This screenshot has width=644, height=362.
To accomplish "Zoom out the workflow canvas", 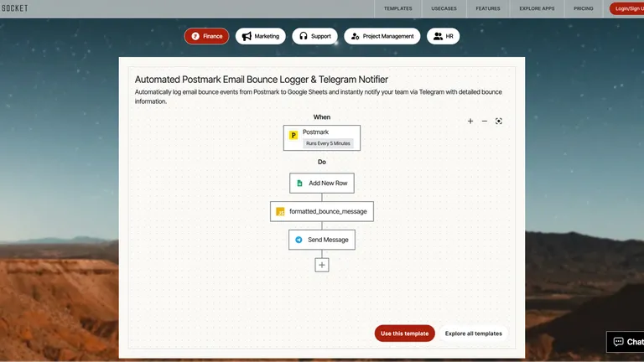I will click(484, 121).
